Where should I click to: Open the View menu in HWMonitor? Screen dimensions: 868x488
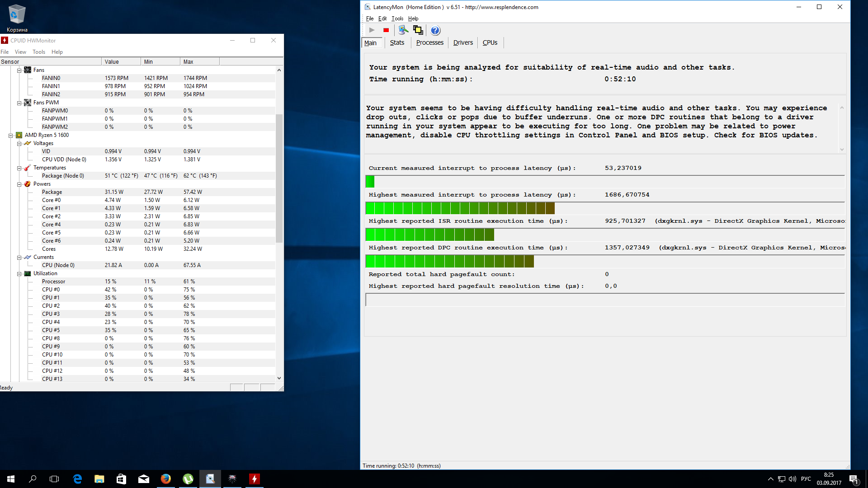point(20,52)
